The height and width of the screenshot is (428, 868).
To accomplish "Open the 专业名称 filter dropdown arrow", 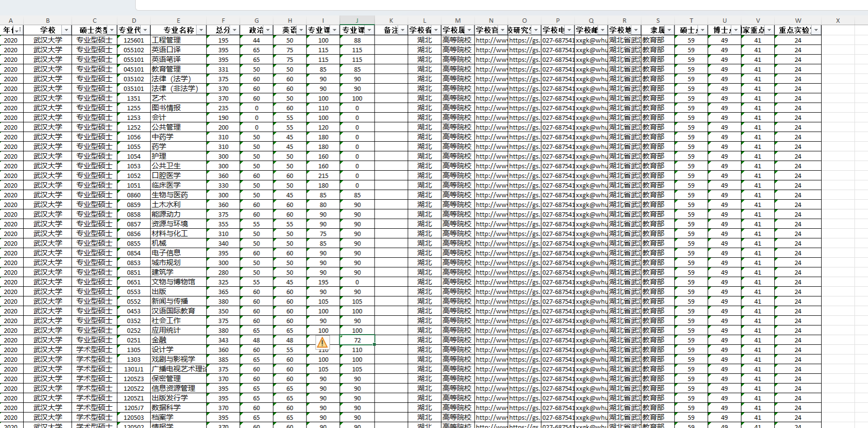I will 202,30.
